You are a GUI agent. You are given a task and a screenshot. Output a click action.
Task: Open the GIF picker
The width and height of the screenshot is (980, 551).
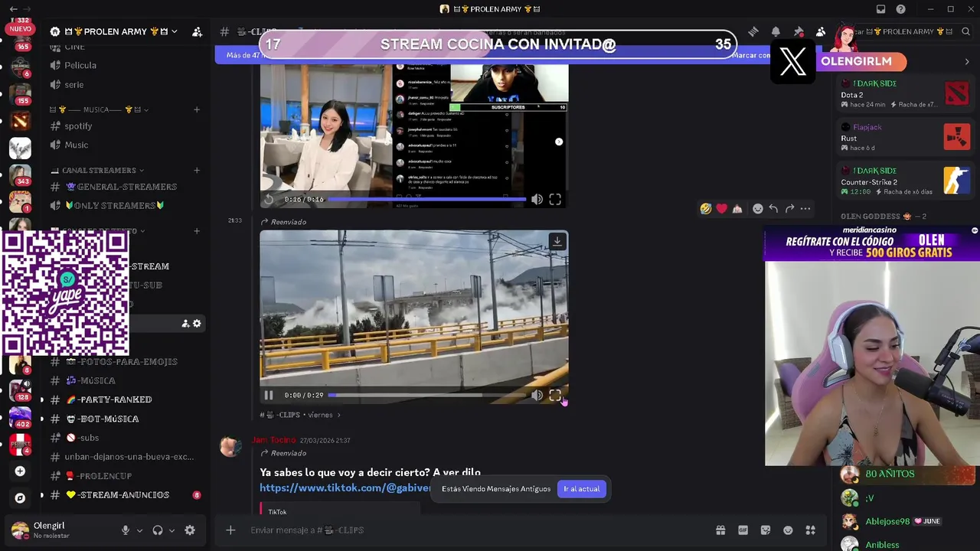pos(743,530)
